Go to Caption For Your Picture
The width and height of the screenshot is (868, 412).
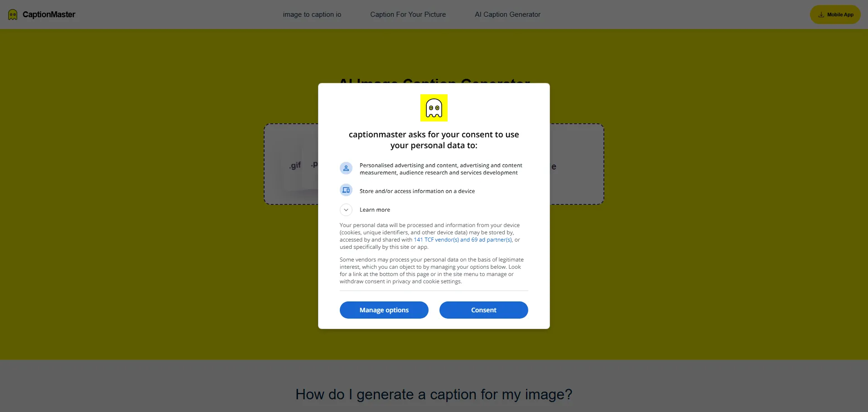(x=408, y=15)
